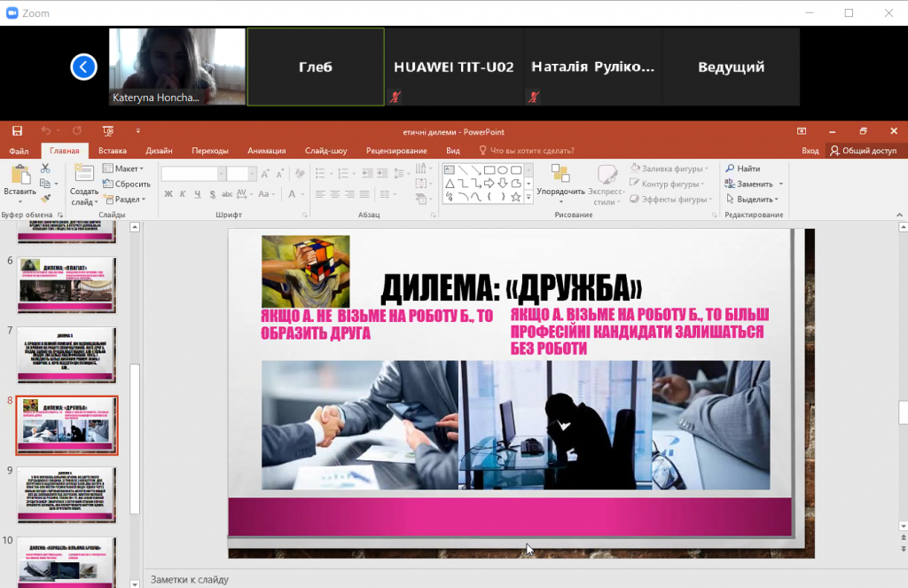908x588 pixels.
Task: Start slideshow from beginning via quick access icon
Action: click(x=108, y=131)
